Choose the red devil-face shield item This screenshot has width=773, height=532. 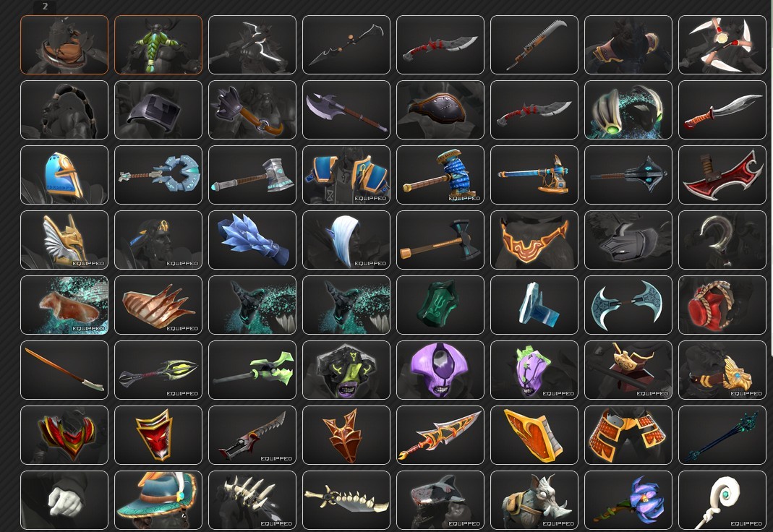(158, 435)
